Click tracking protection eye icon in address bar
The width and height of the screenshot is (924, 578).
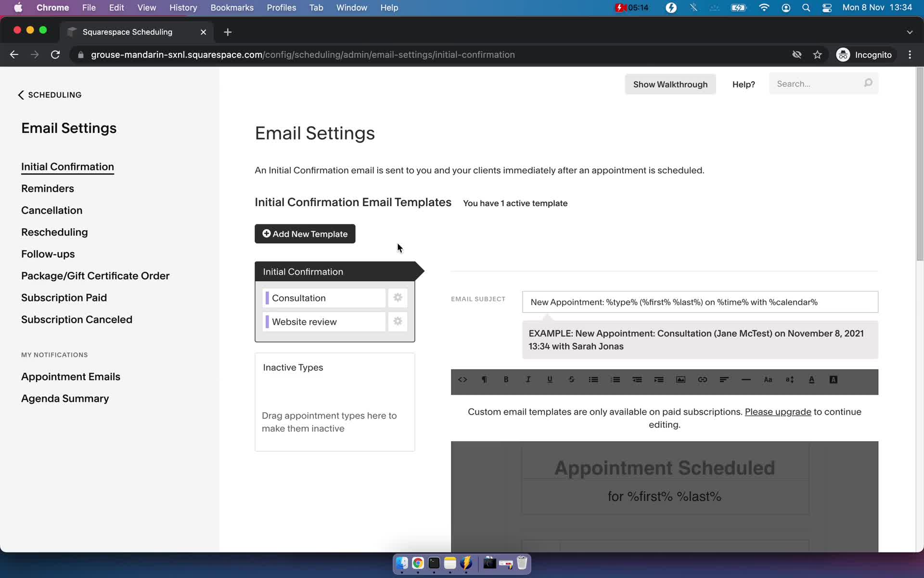[797, 55]
